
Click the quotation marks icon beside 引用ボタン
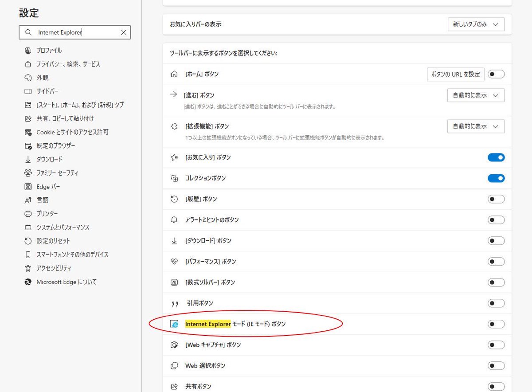click(174, 303)
